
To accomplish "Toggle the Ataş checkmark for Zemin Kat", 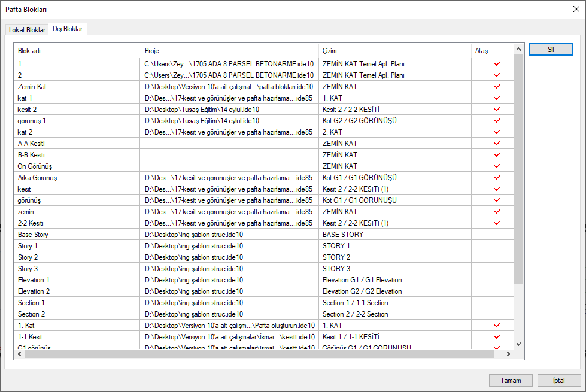I will (496, 87).
